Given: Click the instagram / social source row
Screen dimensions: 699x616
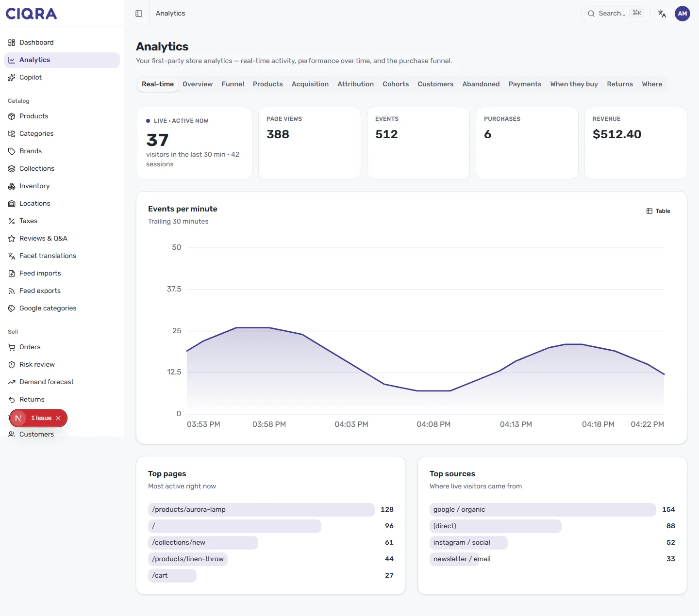Looking at the screenshot, I should click(x=552, y=543).
